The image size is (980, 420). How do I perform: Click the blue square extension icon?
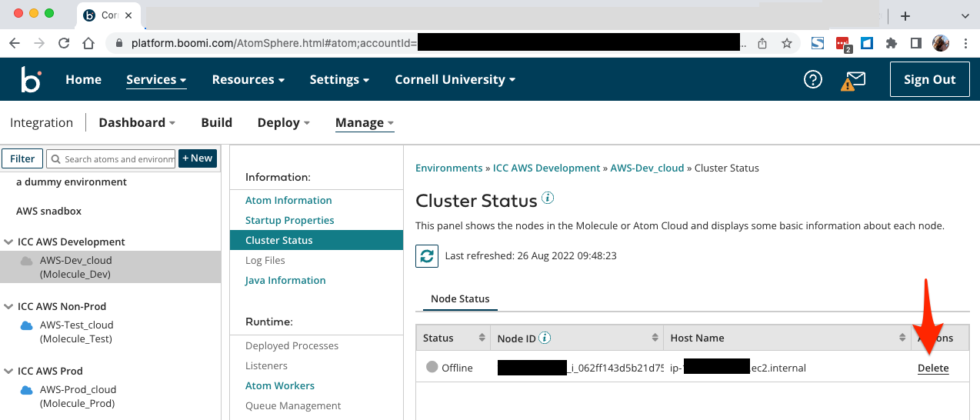867,44
